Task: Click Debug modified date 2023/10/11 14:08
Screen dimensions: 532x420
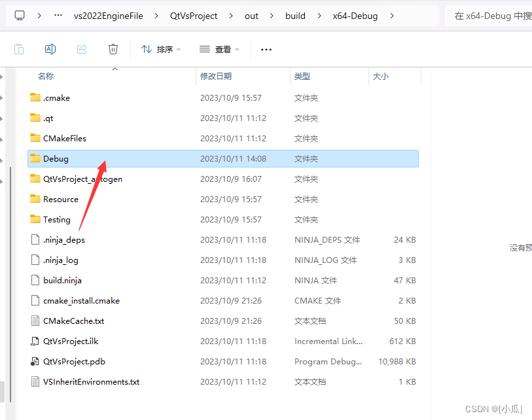Action: (x=233, y=159)
